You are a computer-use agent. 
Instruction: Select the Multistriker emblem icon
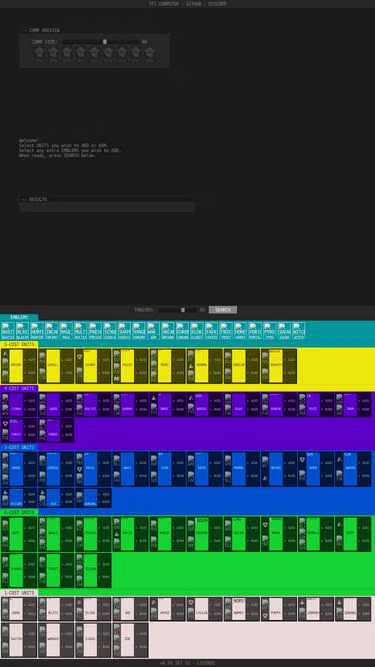(x=80, y=331)
